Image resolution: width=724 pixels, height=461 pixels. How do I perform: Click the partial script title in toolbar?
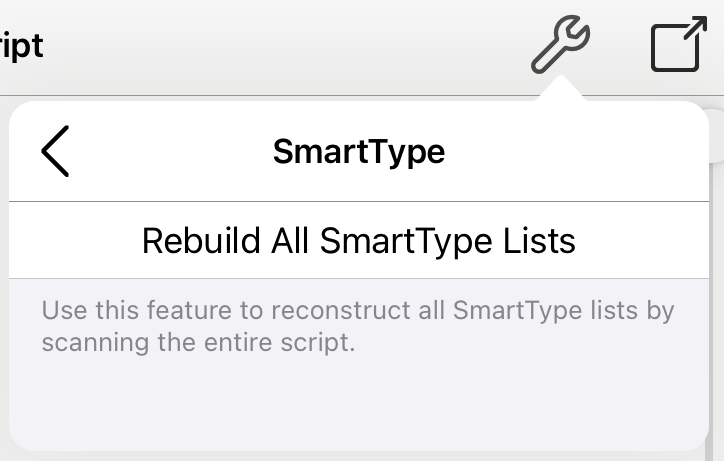pyautogui.click(x=22, y=46)
